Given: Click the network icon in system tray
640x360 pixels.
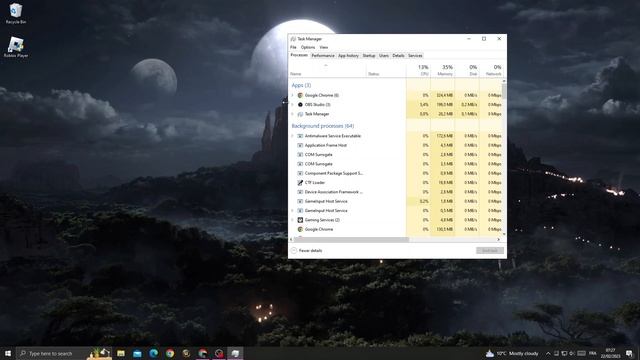Looking at the screenshot, I should click(x=564, y=353).
